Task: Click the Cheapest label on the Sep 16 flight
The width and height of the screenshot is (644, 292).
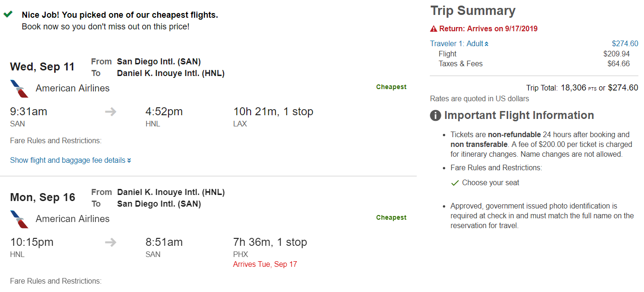Action: click(x=391, y=217)
